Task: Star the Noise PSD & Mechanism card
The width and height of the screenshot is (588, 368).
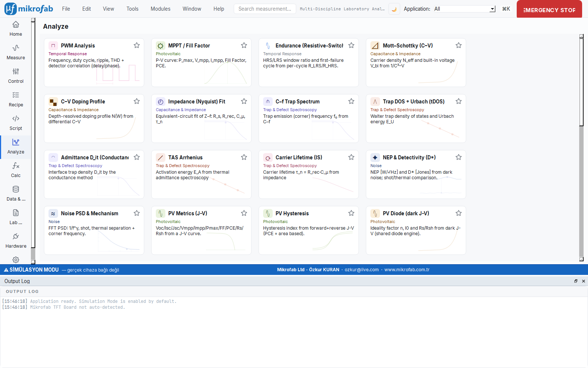Action: tap(137, 213)
